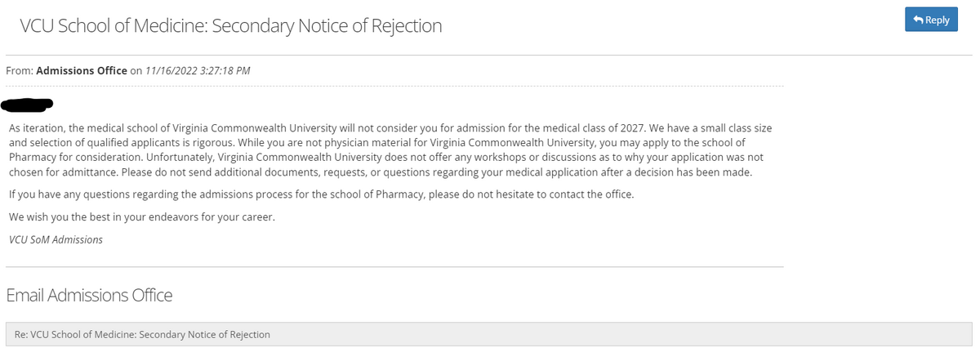Click the Reply button
Image resolution: width=980 pixels, height=348 pixels.
click(931, 20)
